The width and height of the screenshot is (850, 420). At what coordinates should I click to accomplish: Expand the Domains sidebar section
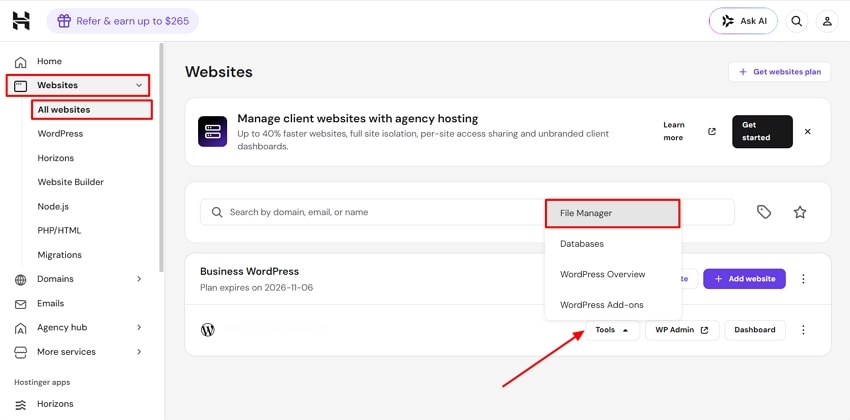pos(139,279)
